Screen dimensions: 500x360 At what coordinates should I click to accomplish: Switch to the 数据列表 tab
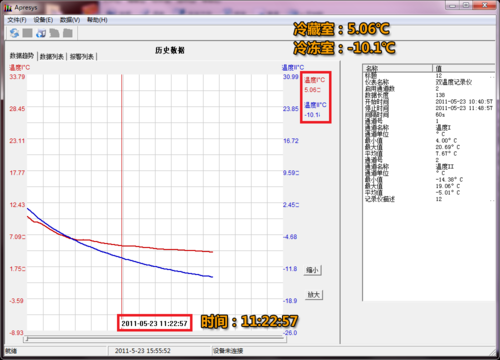pyautogui.click(x=52, y=57)
